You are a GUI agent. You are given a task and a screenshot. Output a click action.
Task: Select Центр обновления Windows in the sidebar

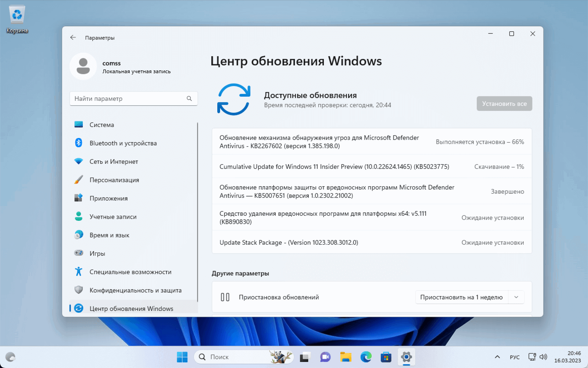(x=133, y=308)
